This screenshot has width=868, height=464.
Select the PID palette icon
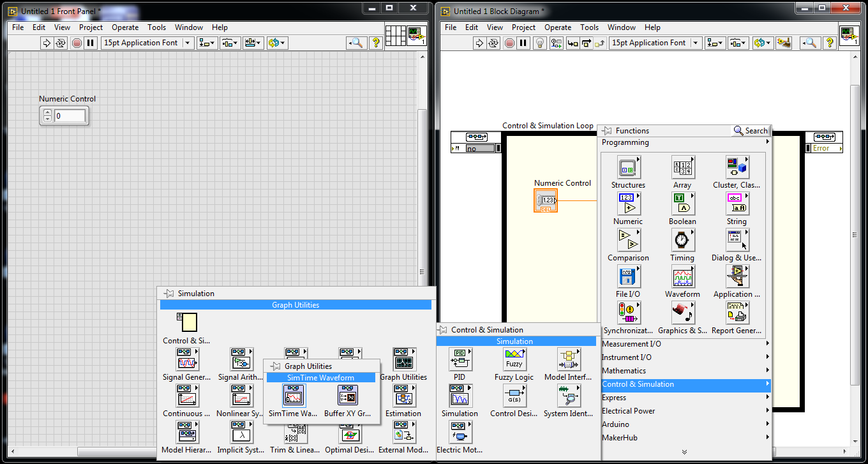point(460,359)
